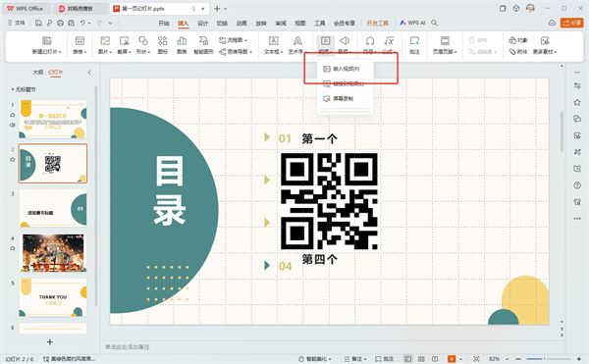
Task: Open Smart Graphics (智能图形)
Action: tap(203, 41)
